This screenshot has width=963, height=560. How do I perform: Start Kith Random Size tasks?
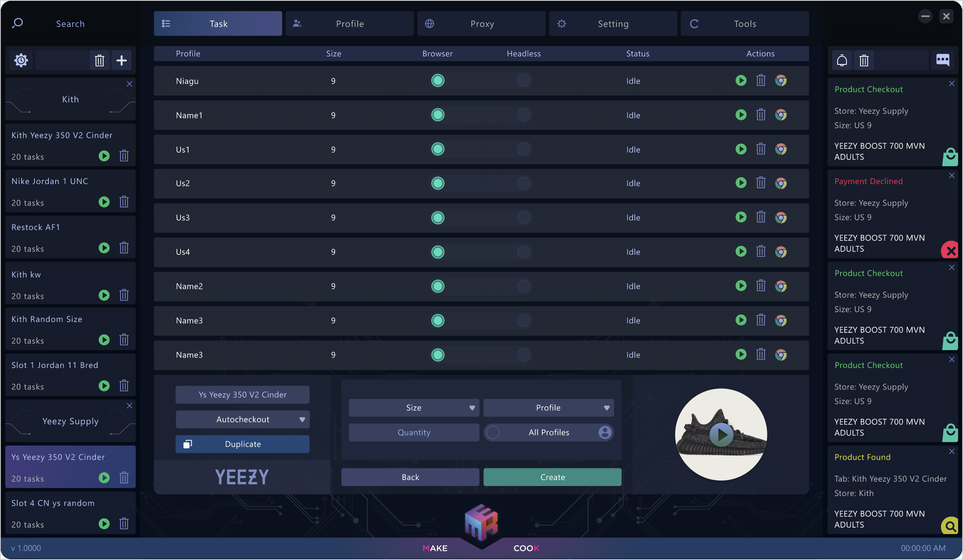tap(104, 340)
